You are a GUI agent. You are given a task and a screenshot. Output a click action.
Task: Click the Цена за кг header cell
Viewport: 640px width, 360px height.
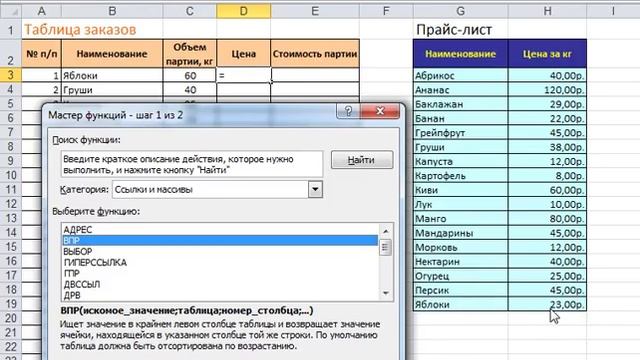[x=547, y=53]
